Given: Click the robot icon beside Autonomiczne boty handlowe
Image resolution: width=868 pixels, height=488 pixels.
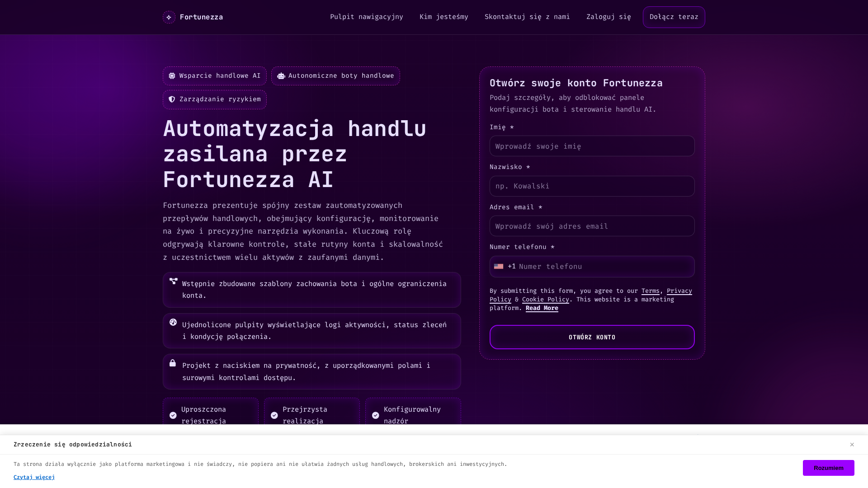Looking at the screenshot, I should pos(281,76).
